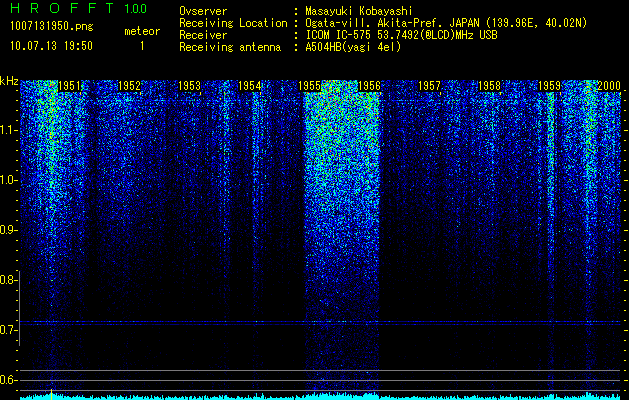Click the gray frequency range bar on left axis

coord(19,308)
